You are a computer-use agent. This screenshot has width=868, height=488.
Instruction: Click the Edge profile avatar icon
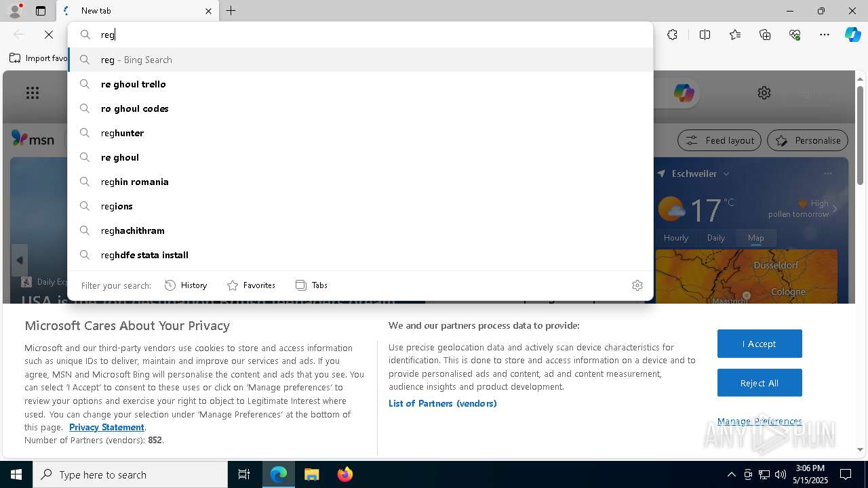coord(14,11)
